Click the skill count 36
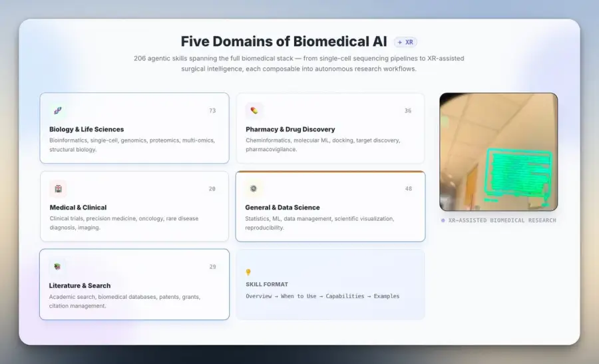 [408, 110]
